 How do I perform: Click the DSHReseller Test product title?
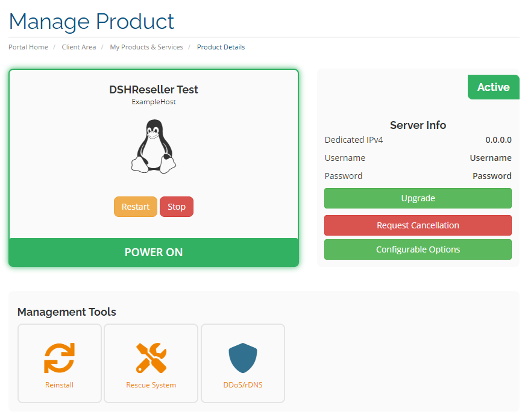click(x=154, y=90)
